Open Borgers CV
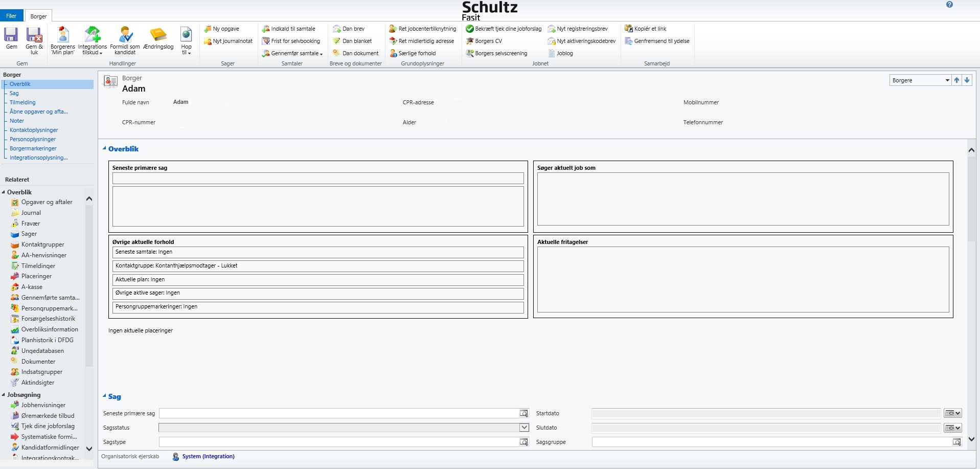This screenshot has width=980, height=469. (x=484, y=41)
